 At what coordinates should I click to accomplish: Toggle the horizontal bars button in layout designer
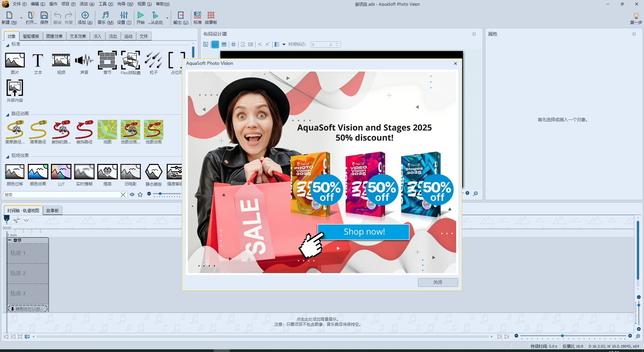click(224, 44)
